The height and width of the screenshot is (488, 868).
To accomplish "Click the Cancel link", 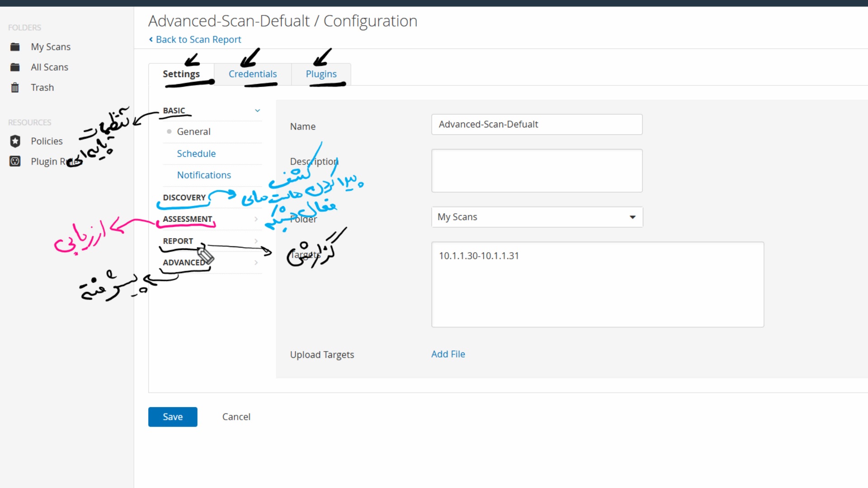I will [236, 417].
